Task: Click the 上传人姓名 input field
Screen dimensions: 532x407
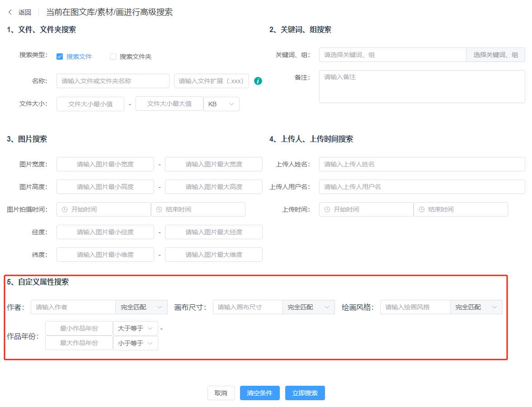Action: pyautogui.click(x=422, y=164)
